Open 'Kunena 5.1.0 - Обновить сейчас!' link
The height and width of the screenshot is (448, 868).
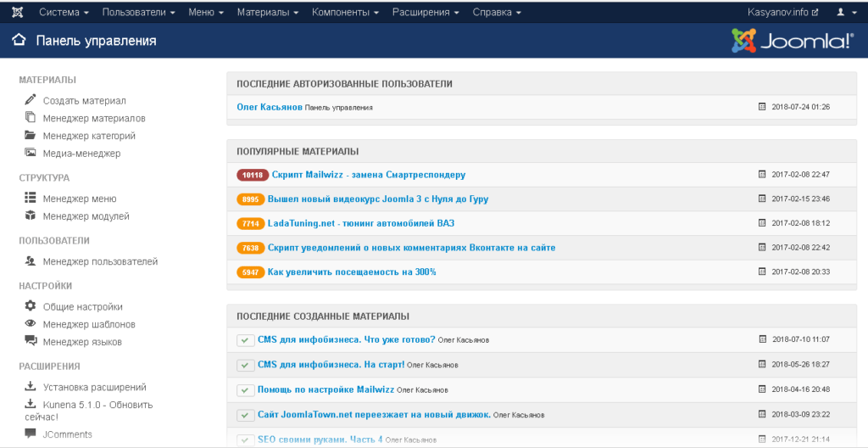[x=88, y=411]
